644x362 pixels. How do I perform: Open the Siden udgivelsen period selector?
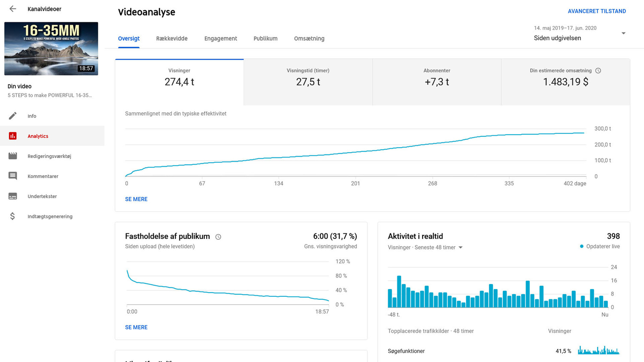557,38
